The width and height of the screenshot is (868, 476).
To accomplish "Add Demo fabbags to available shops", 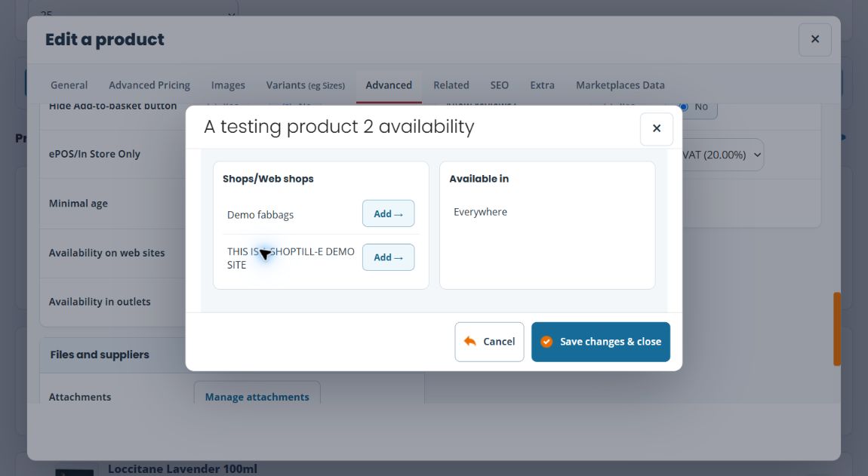I will click(388, 213).
